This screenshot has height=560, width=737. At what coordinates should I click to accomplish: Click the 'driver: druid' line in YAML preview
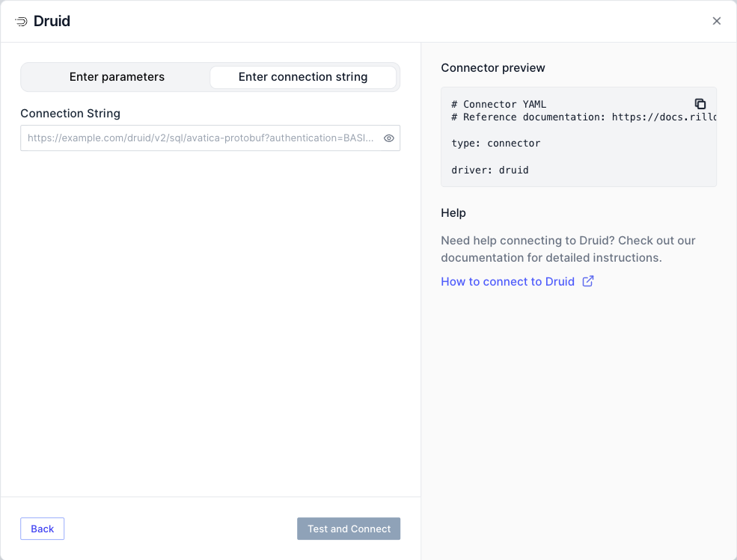pyautogui.click(x=490, y=170)
